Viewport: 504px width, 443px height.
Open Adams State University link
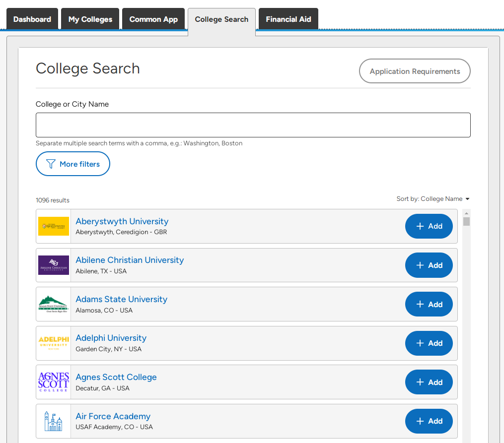[x=121, y=299]
